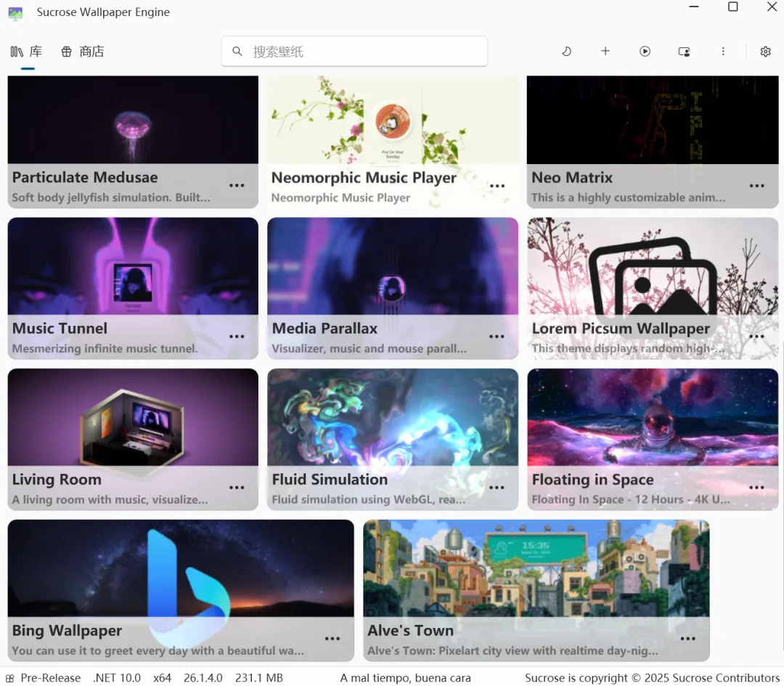784x686 pixels.
Task: Open more options for Neo Matrix
Action: (756, 186)
